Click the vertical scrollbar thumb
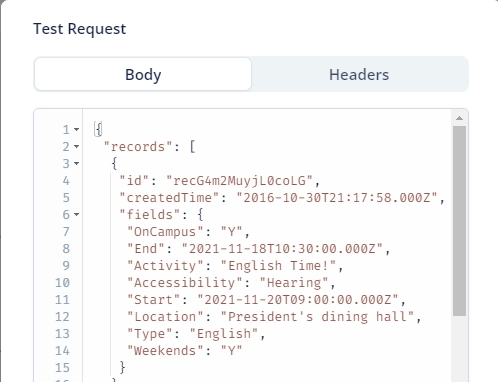498x382 pixels. [459, 221]
